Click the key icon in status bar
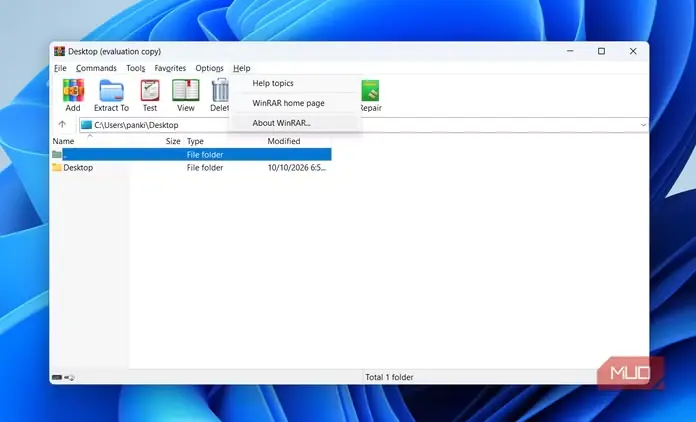This screenshot has width=696, height=422. 70,378
